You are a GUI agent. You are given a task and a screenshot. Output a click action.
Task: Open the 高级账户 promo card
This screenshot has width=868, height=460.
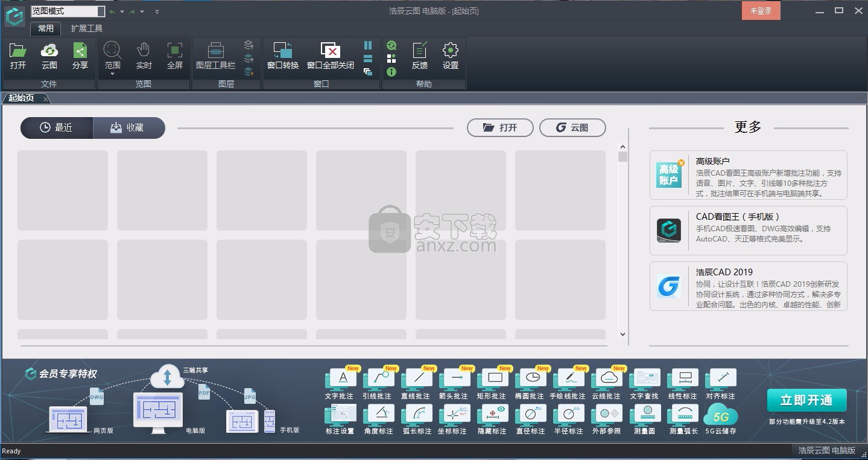click(x=748, y=175)
